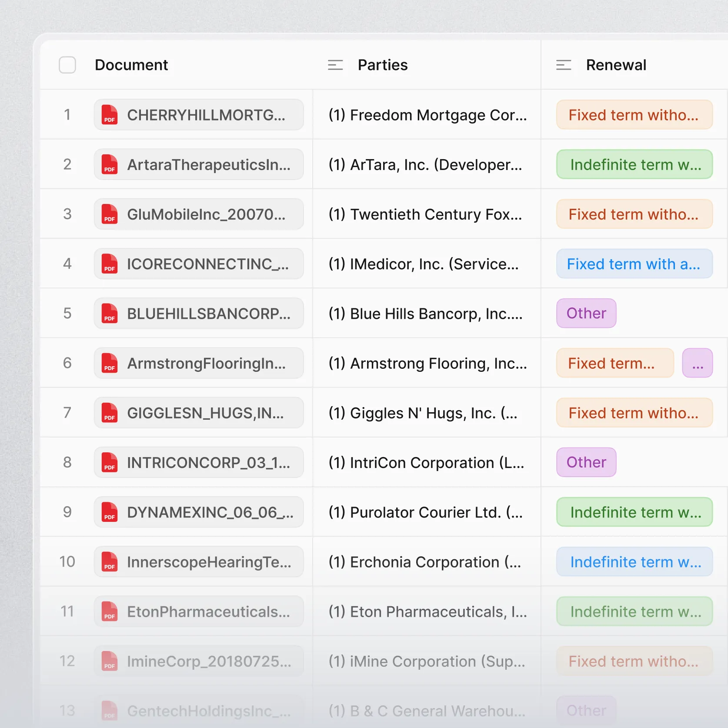Click the blue Fixed term with a... tag
Screen dimensions: 728x728
634,264
